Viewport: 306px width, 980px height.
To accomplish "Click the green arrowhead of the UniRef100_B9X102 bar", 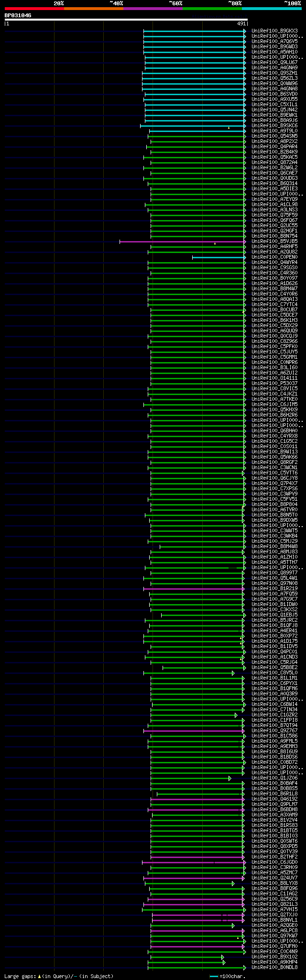I will click(x=223, y=958).
